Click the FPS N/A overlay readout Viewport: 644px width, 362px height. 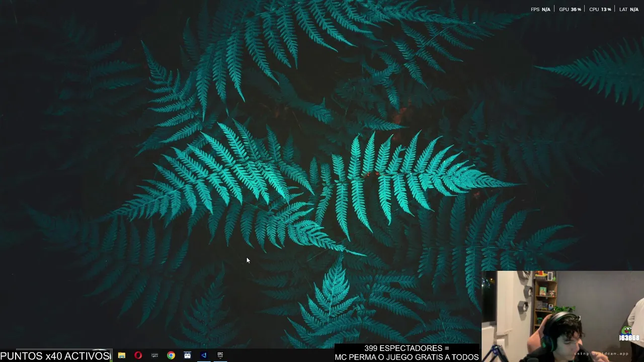click(540, 10)
